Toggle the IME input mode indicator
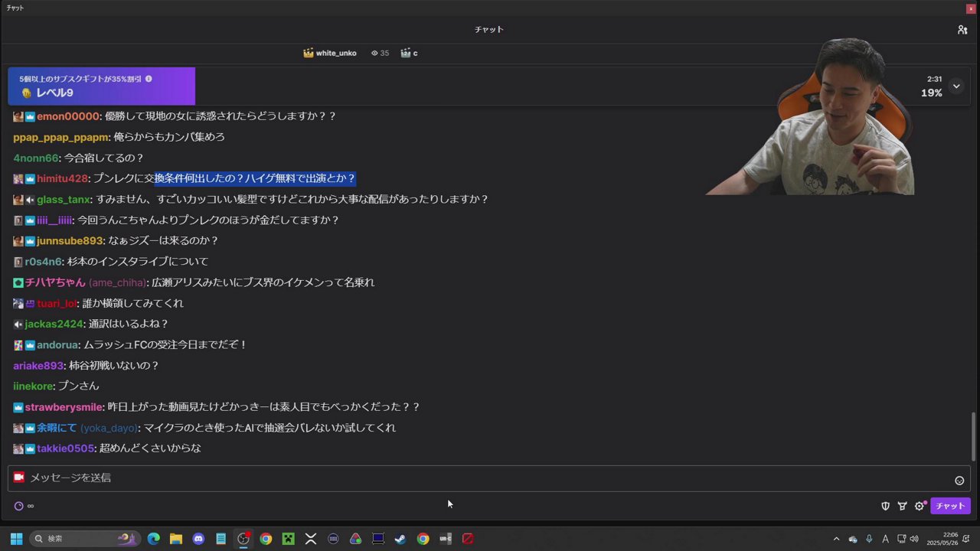Viewport: 980px width, 551px height. pos(885,539)
